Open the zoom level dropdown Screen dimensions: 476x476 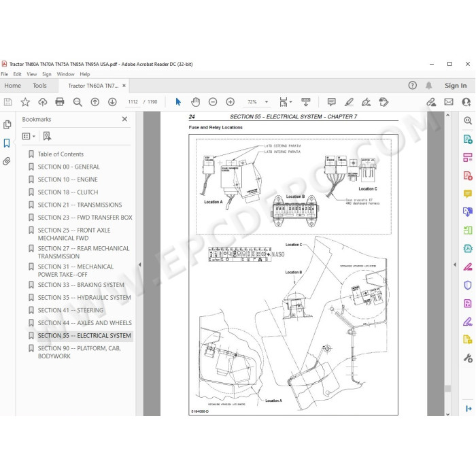(267, 102)
